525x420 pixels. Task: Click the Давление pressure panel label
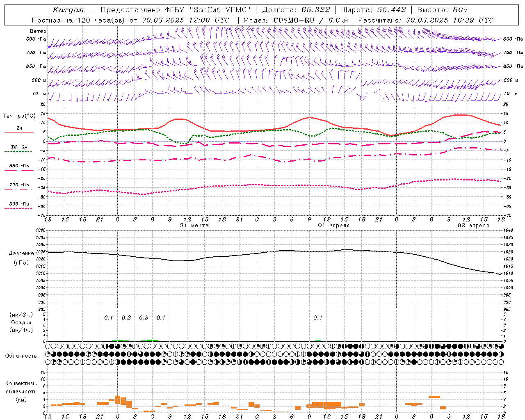pos(21,253)
